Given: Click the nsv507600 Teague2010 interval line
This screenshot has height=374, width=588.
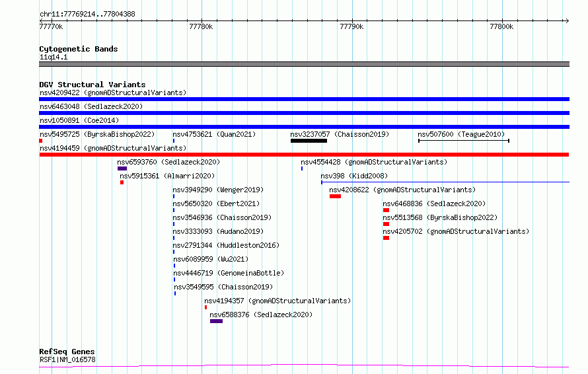Looking at the screenshot, I should point(464,141).
